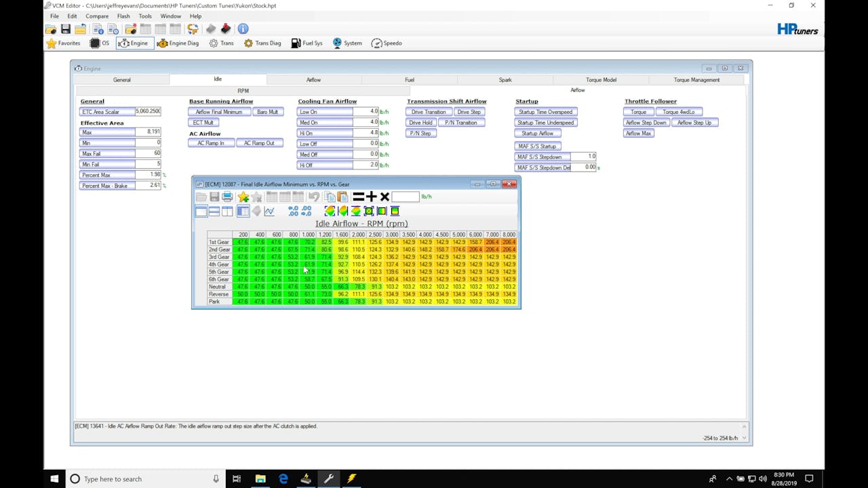Open the Startup Airflow table

(x=537, y=133)
